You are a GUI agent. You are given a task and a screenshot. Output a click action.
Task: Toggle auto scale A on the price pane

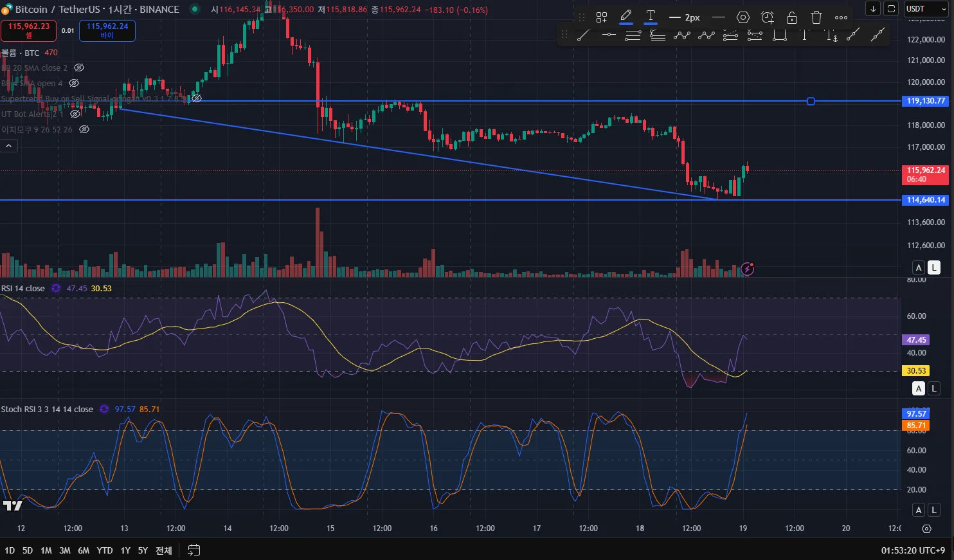[919, 267]
